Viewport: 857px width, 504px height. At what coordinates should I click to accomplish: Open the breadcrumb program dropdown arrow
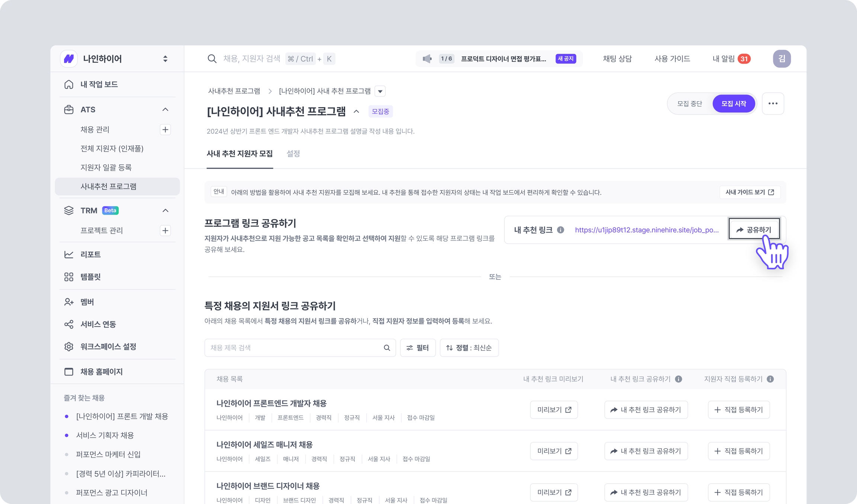[x=380, y=91]
